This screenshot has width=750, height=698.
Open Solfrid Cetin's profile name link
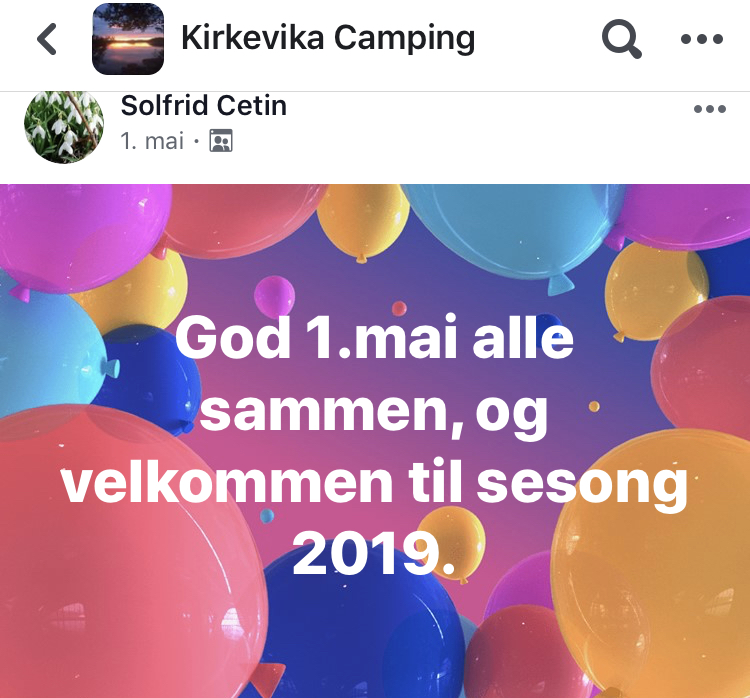pos(204,105)
